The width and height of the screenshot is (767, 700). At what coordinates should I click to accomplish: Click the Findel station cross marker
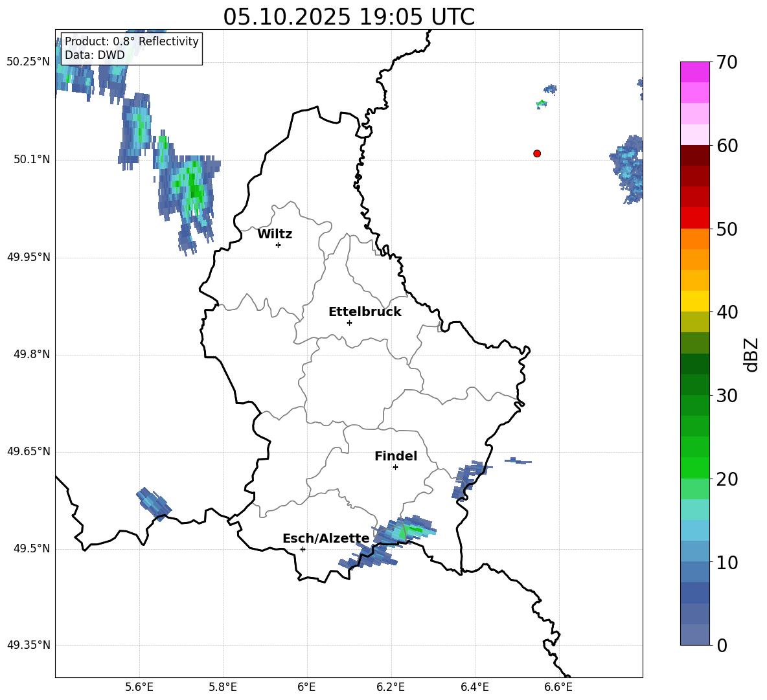tap(395, 468)
